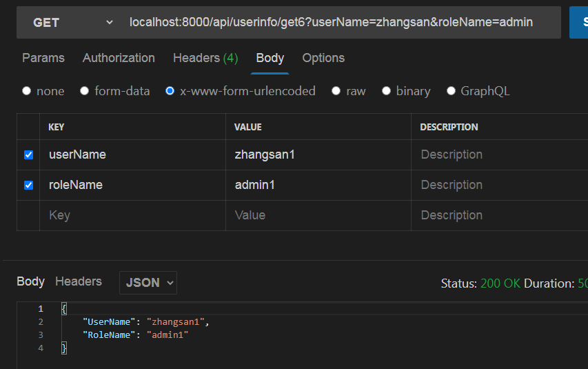588x369 pixels.
Task: Click the VALUE column header
Action: (x=248, y=127)
